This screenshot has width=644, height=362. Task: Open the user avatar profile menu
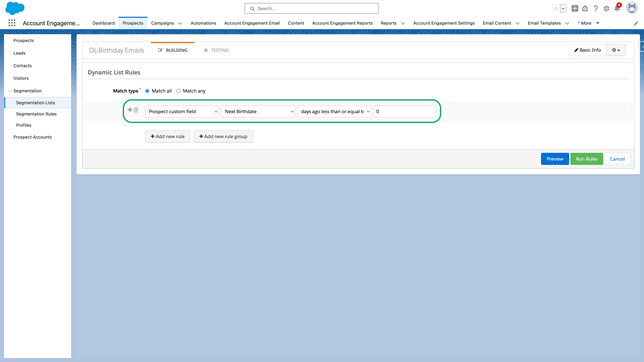(x=632, y=8)
